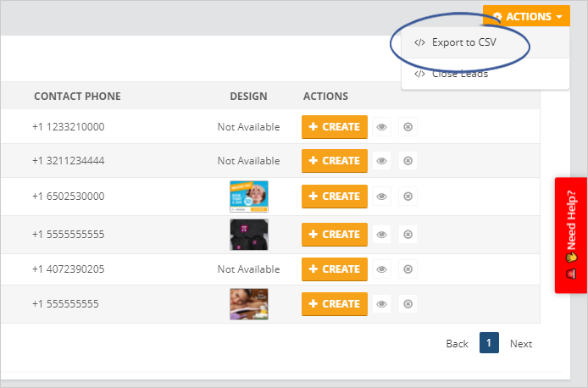588x388 pixels.
Task: Select Export to CSV menu option
Action: pyautogui.click(x=464, y=43)
